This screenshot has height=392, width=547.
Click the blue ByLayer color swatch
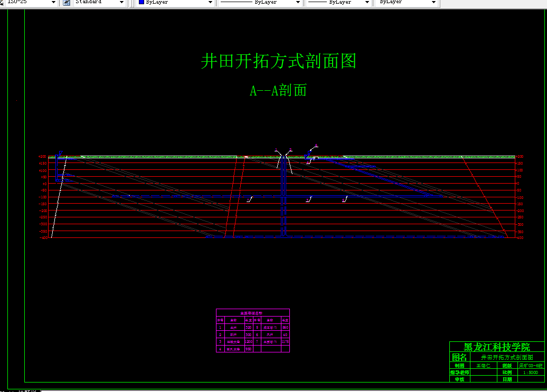pyautogui.click(x=142, y=2)
